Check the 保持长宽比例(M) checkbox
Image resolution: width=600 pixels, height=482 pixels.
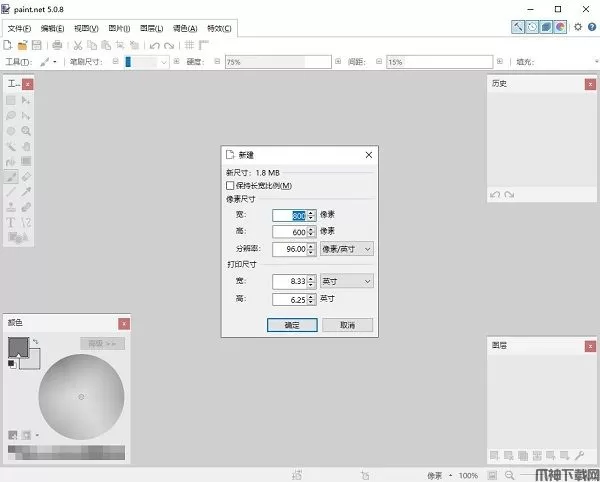click(x=230, y=186)
